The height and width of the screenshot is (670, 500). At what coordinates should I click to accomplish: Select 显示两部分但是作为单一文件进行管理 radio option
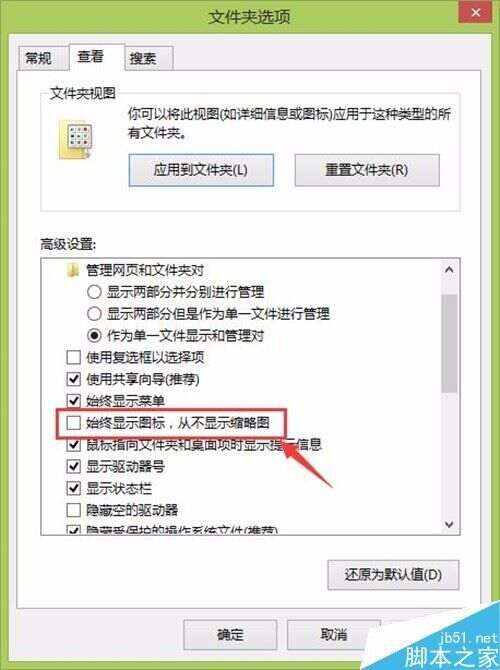[x=94, y=314]
